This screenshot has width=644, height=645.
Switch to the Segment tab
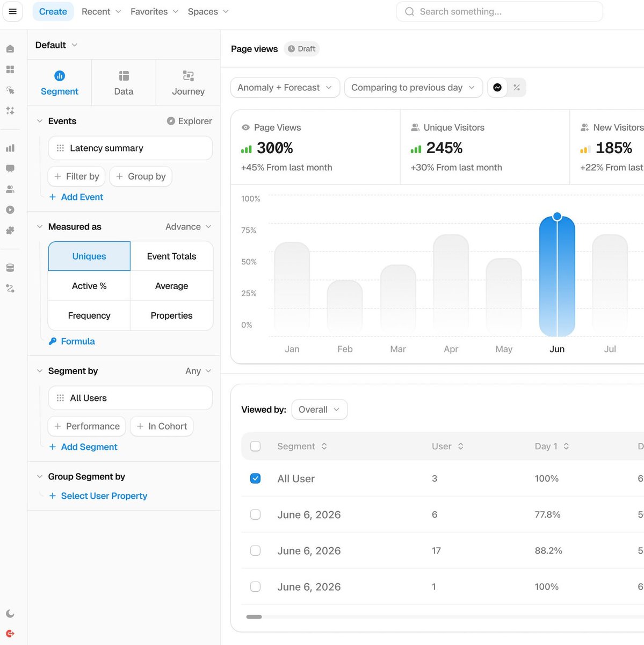pyautogui.click(x=60, y=83)
